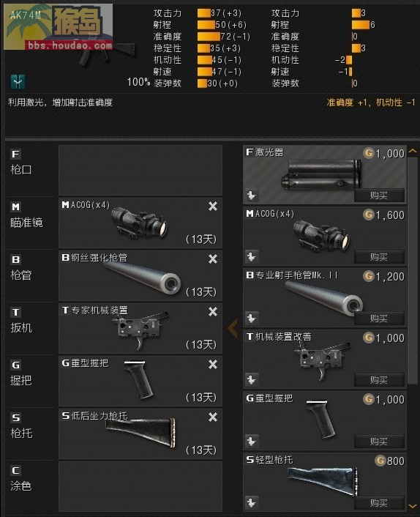Viewport: 420px width, 517px height.
Task: Unequip the 低后坐力枪托 stock
Action: [213, 417]
